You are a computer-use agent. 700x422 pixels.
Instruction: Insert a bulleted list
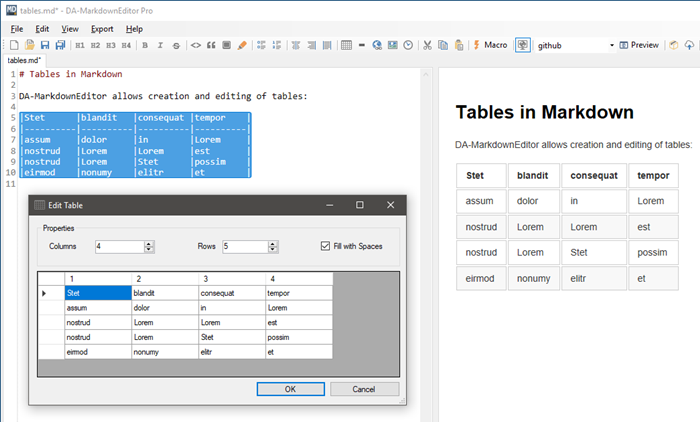tap(261, 45)
